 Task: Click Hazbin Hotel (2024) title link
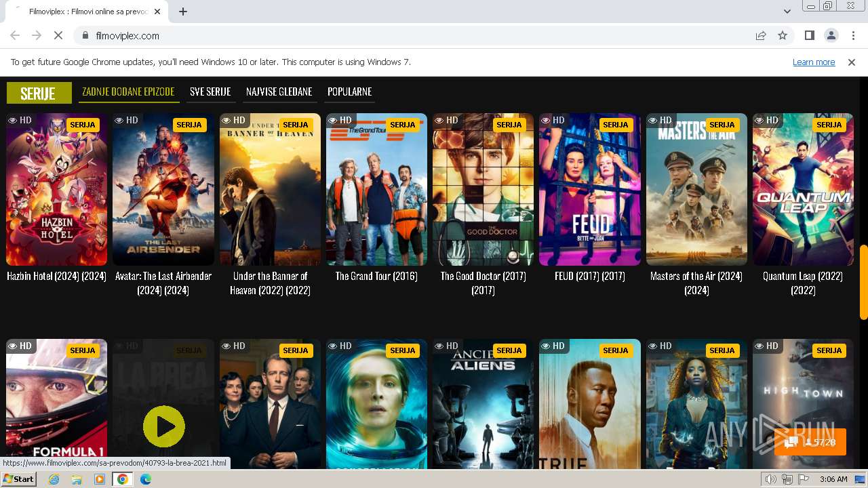[57, 277]
